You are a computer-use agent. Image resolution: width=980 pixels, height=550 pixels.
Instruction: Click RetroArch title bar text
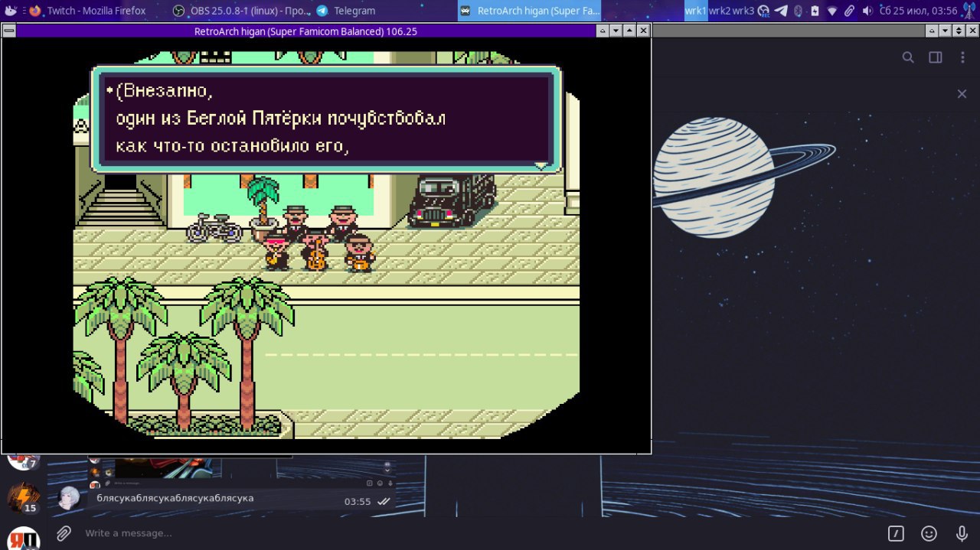click(305, 31)
